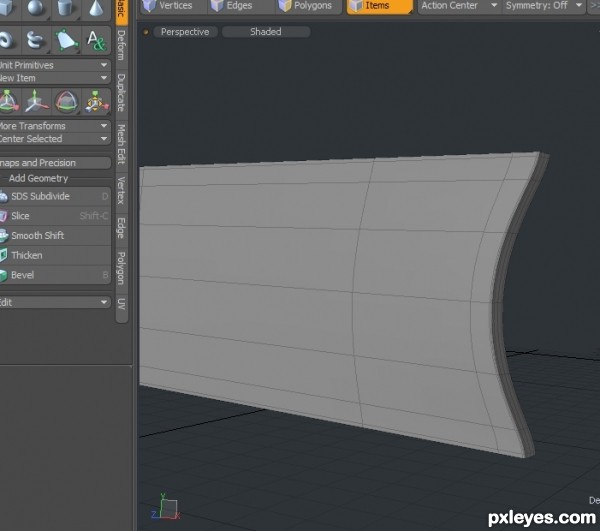Select the Tube spiral tool icon
This screenshot has width=600, height=531.
coord(36,40)
